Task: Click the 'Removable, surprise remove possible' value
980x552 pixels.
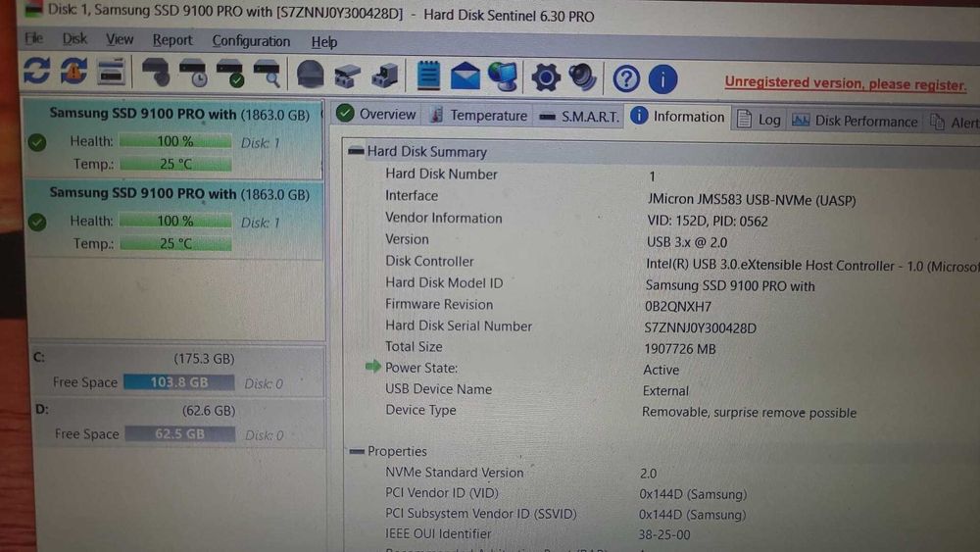Action: (x=749, y=413)
